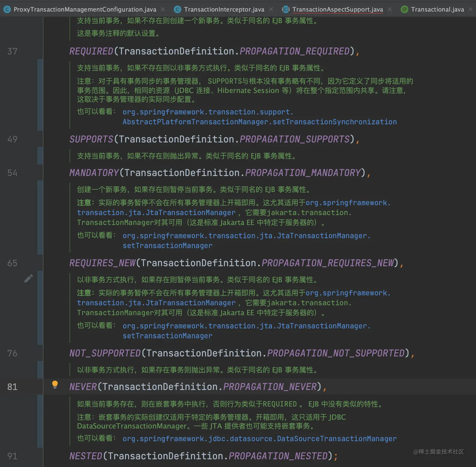Viewport: 476px width, 467px height.
Task: Follow the JtaTransactionManager.setTransactionManager link above REQUIRES_NEW
Action: (246, 240)
